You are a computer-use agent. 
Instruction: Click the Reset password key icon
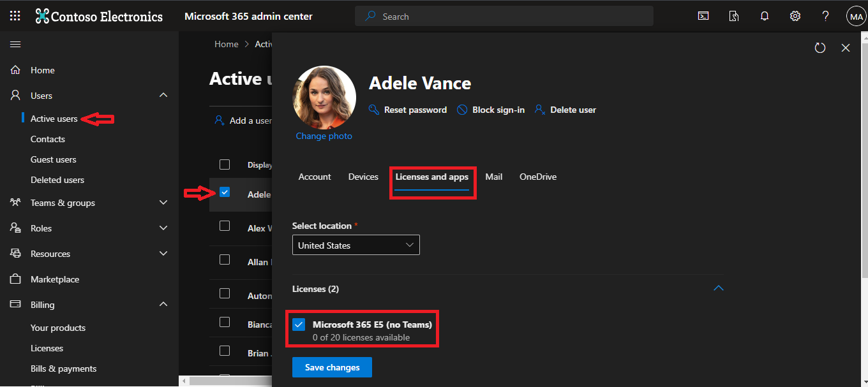pyautogui.click(x=374, y=110)
